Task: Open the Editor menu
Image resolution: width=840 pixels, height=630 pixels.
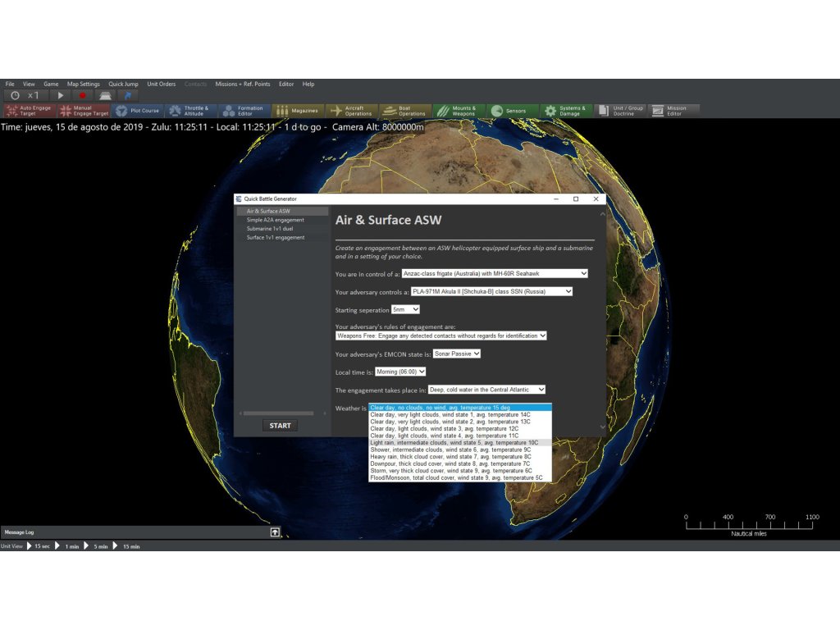Action: coord(286,84)
